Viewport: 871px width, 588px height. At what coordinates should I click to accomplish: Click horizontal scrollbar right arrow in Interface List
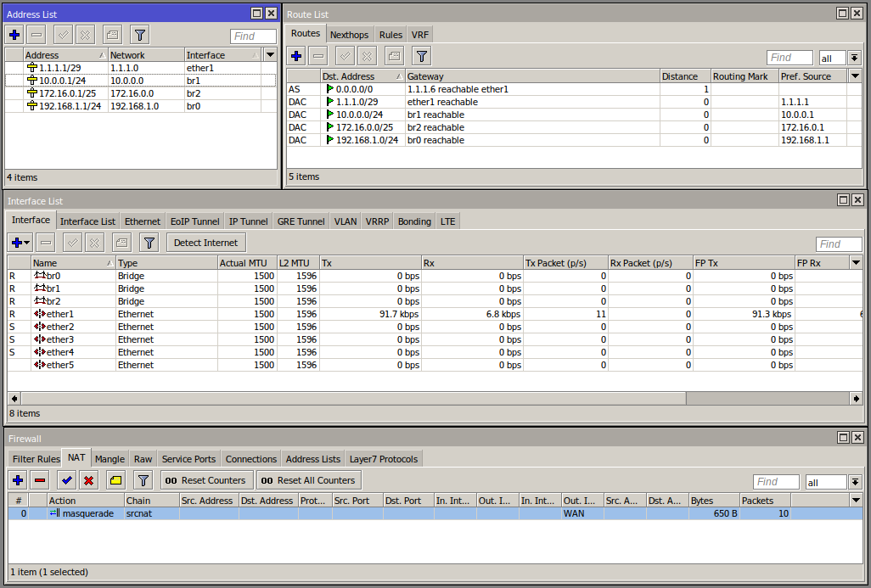pos(856,398)
